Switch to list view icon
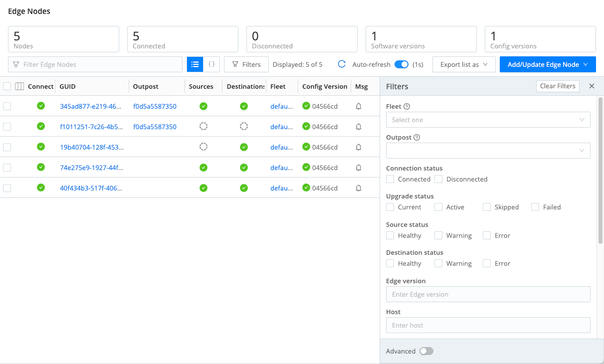 pyautogui.click(x=195, y=64)
